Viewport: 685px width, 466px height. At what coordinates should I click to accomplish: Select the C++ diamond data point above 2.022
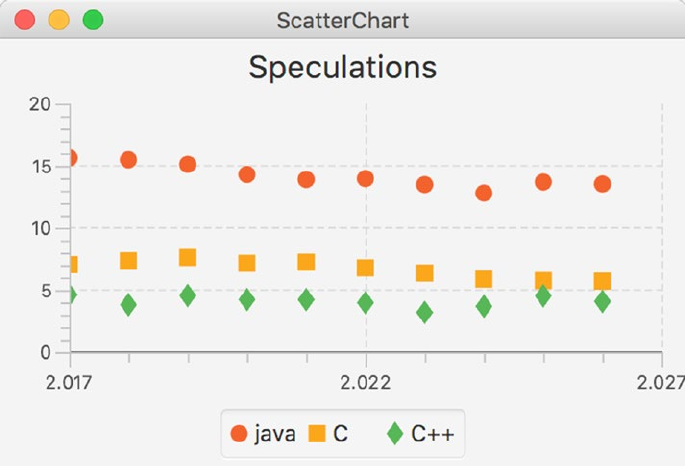pyautogui.click(x=365, y=302)
